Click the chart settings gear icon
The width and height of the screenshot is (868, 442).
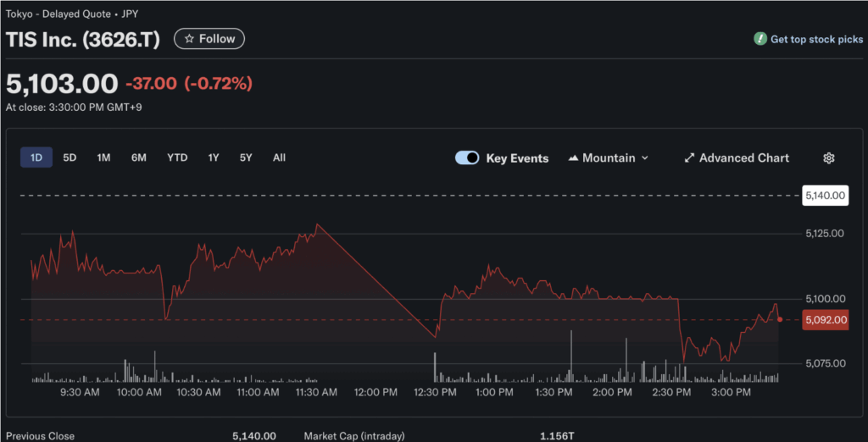tap(828, 158)
